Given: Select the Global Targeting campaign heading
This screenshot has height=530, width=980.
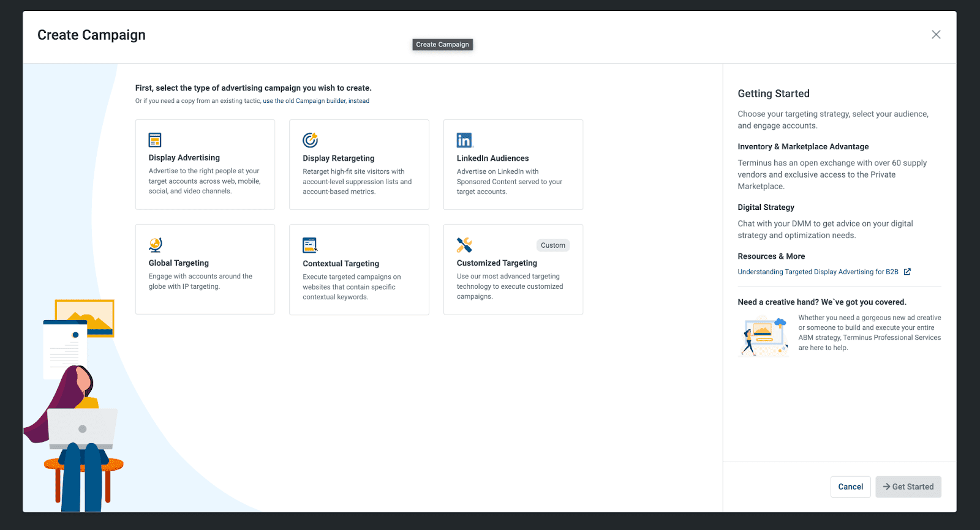Looking at the screenshot, I should click(x=178, y=263).
